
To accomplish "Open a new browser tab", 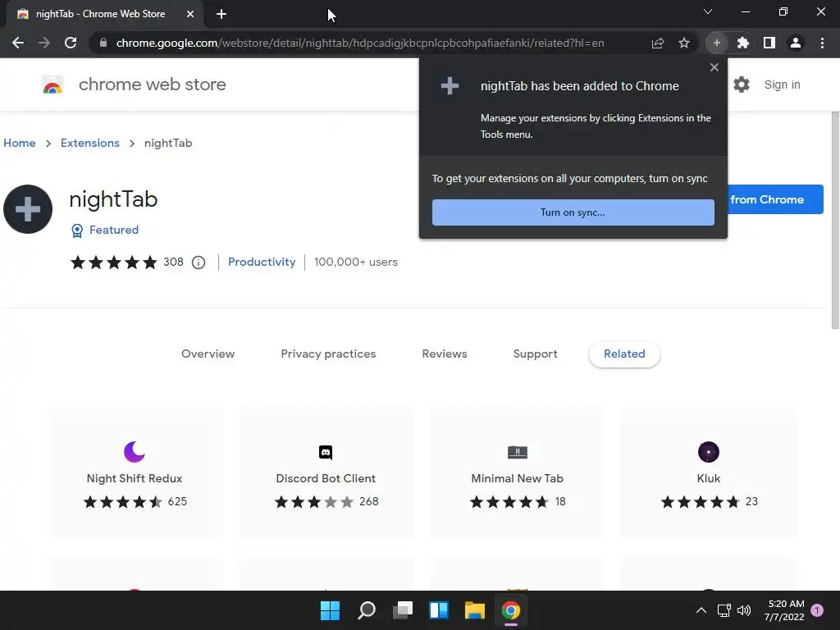I will click(x=221, y=14).
